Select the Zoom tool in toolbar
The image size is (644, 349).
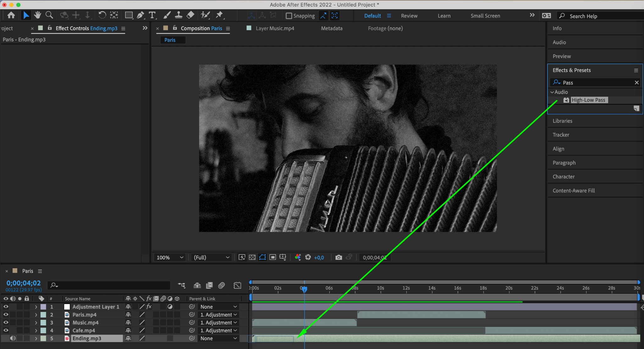[x=49, y=15]
